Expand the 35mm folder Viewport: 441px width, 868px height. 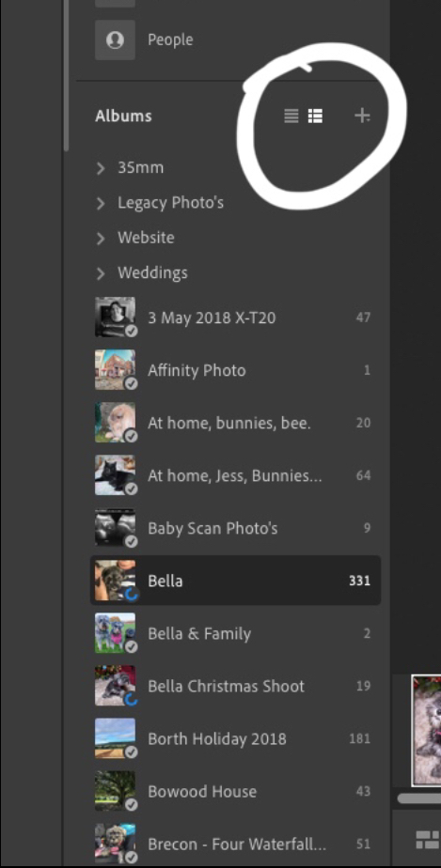pos(101,168)
